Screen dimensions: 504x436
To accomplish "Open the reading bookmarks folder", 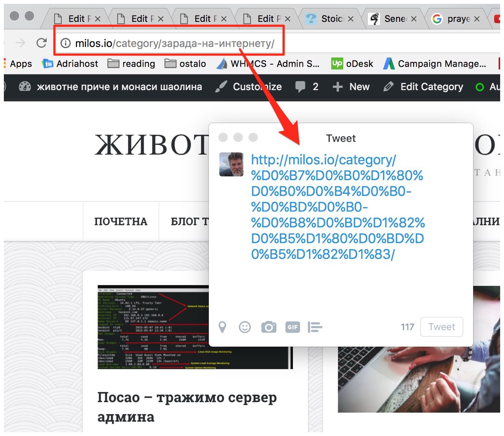I will tap(131, 64).
